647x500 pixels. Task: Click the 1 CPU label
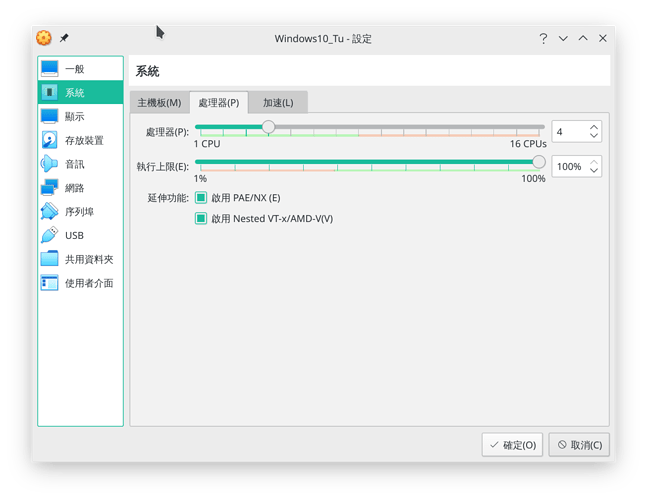pyautogui.click(x=207, y=144)
